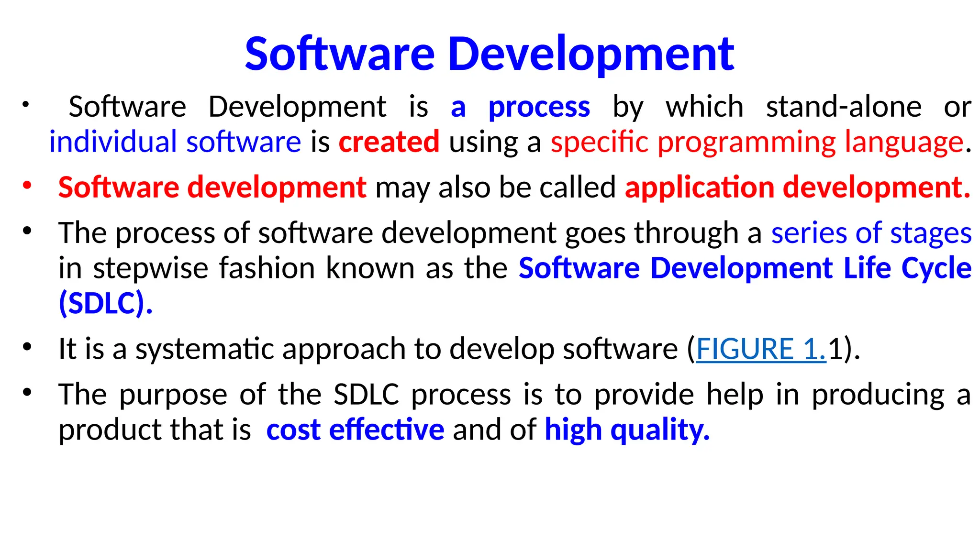Click 'may also be called' black text
This screenshot has height=551, width=980.
(x=495, y=187)
